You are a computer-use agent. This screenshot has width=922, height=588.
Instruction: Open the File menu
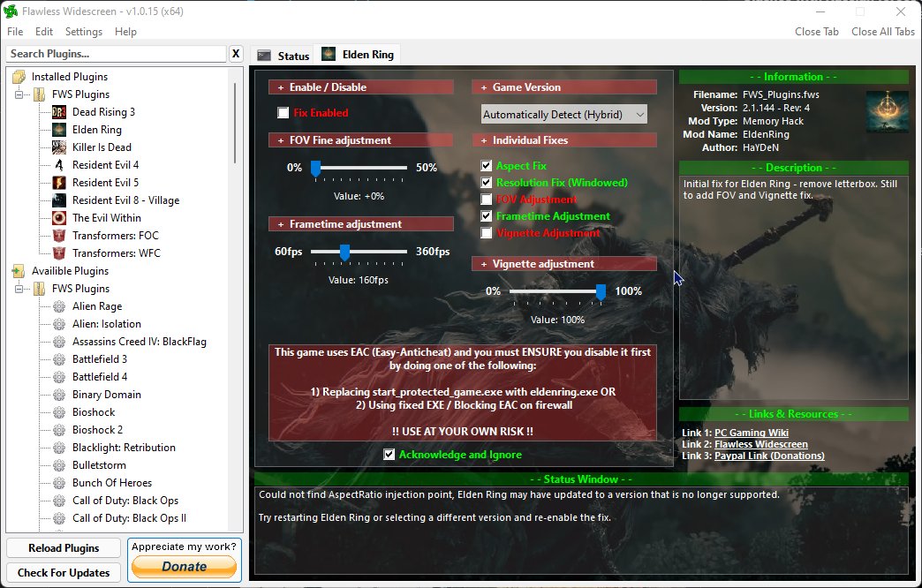pos(15,32)
